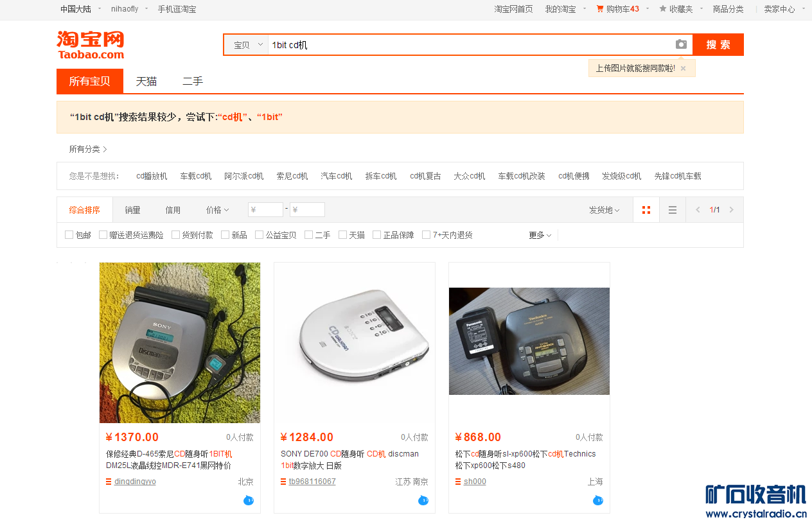
Task: Click Wangwang chat icon for tb968116067
Action: pyautogui.click(x=423, y=500)
